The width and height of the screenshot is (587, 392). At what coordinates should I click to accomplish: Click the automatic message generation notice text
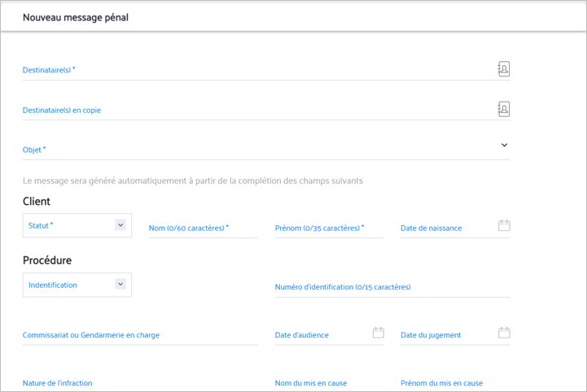tap(193, 181)
